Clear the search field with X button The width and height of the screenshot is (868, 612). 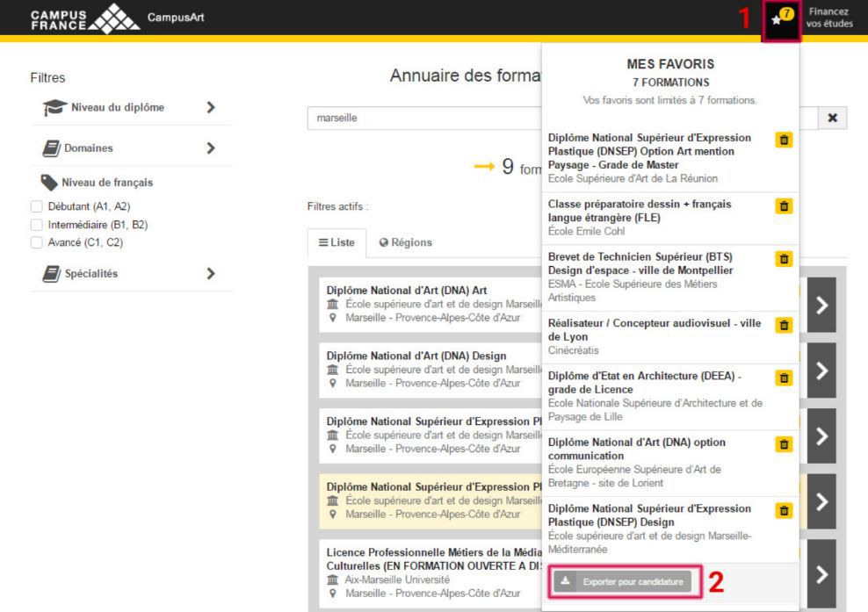[x=832, y=118]
